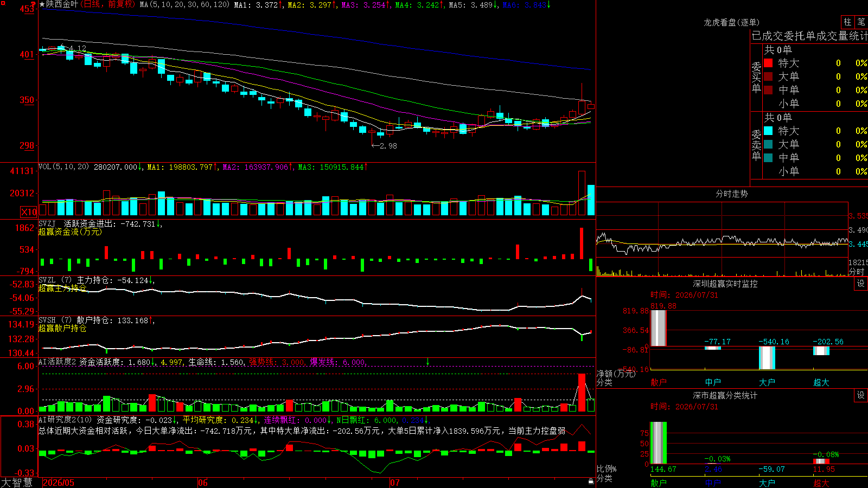The width and height of the screenshot is (868, 488).
Task: Click the (日线, 前复权) period setting text
Action: [x=107, y=4]
